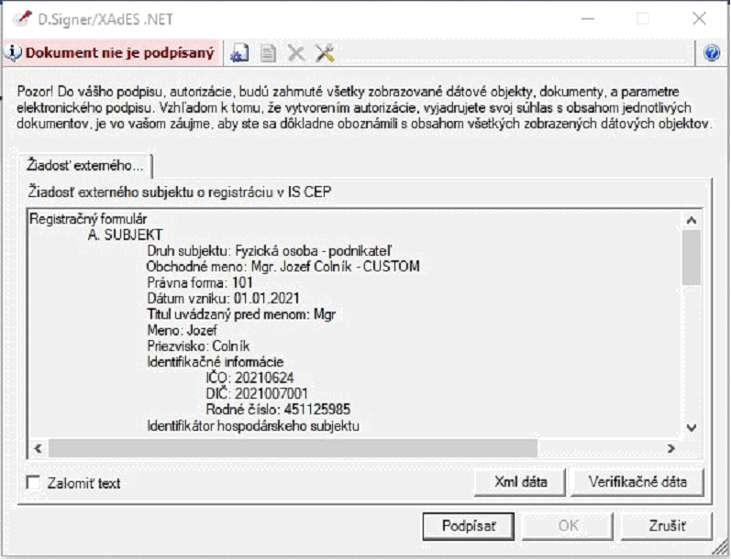
Task: Click the 'Priezvisko: Colník' line
Action: tap(199, 346)
